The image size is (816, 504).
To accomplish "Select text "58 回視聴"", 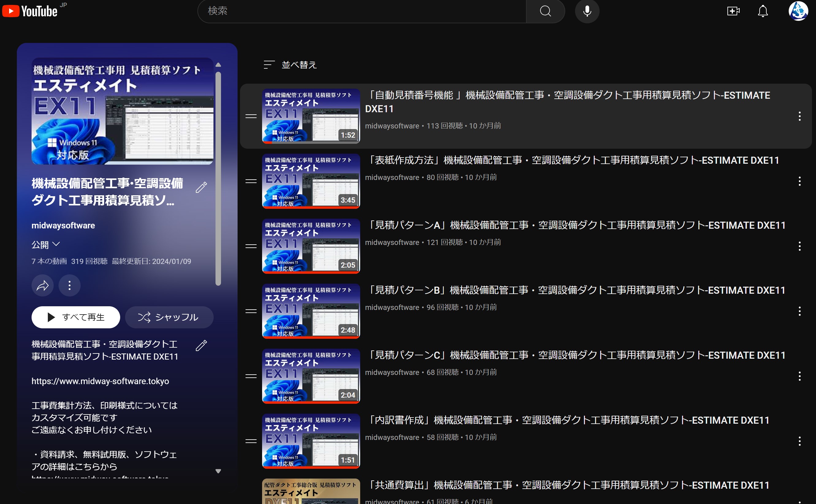I will click(443, 437).
